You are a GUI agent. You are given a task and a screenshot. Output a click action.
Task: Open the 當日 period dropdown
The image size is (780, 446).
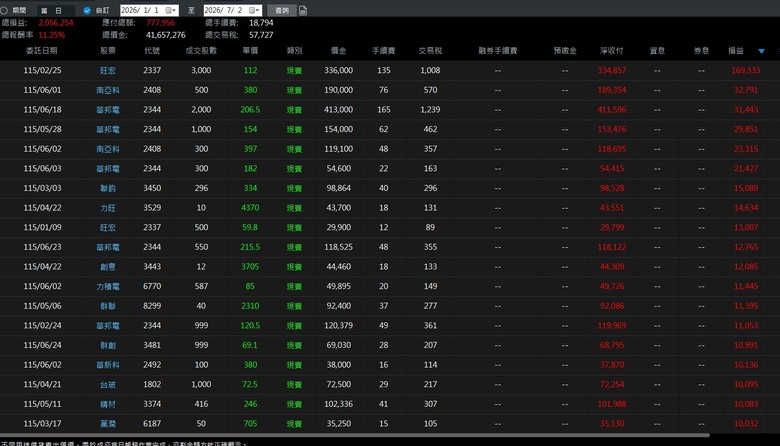coord(56,10)
